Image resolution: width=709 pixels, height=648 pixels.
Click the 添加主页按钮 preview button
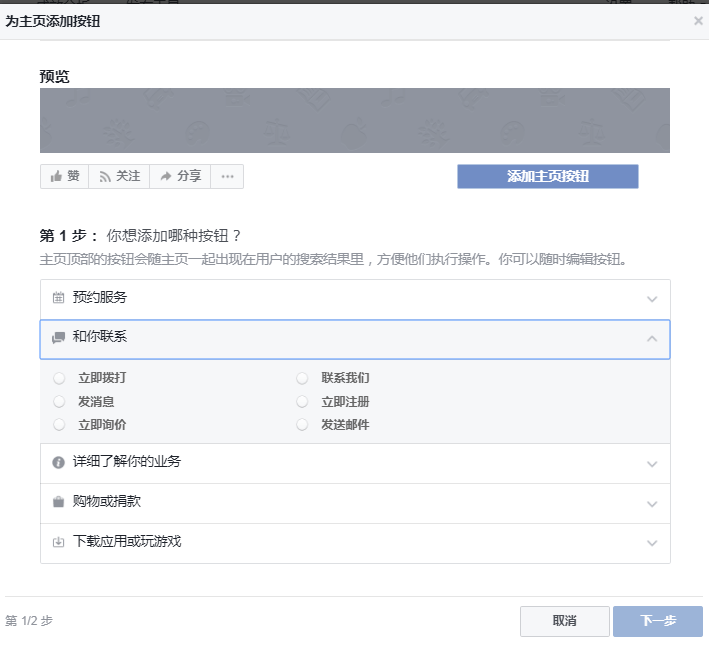[x=548, y=176]
